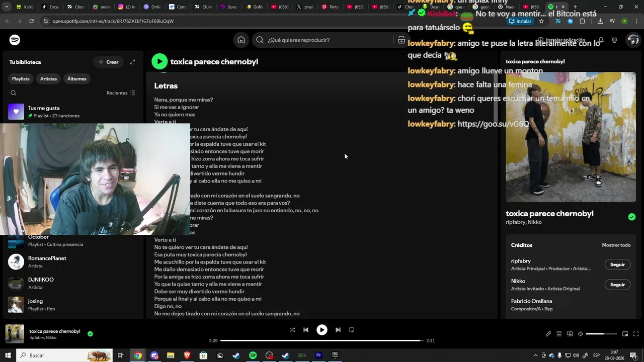Viewport: 644px width, 362px height.
Task: Toggle shuffle in the player controls
Action: 292,330
